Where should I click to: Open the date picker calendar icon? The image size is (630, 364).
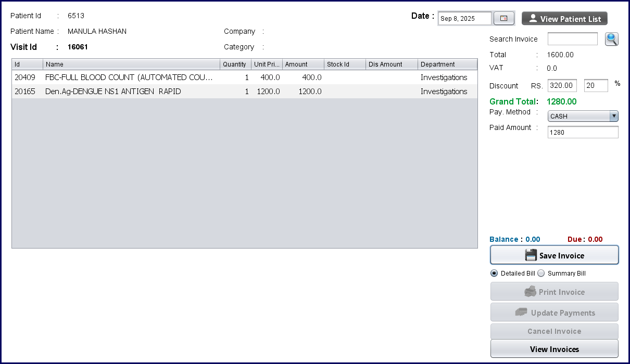503,19
